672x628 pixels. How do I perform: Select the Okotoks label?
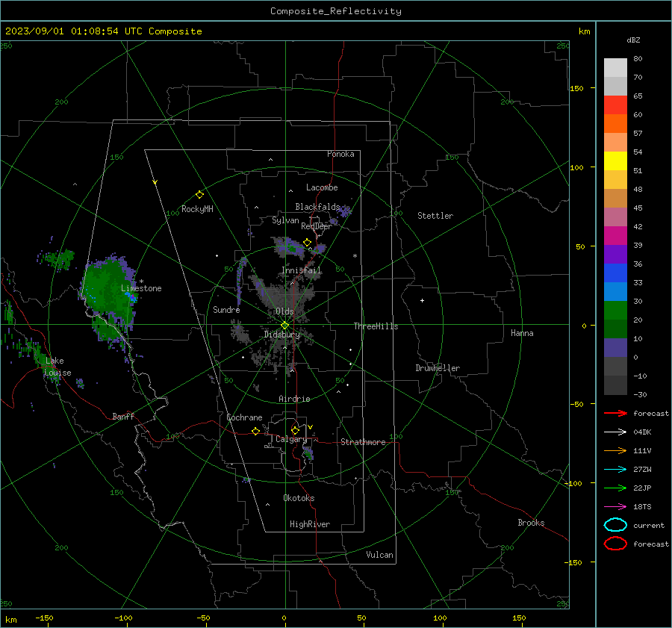(299, 498)
